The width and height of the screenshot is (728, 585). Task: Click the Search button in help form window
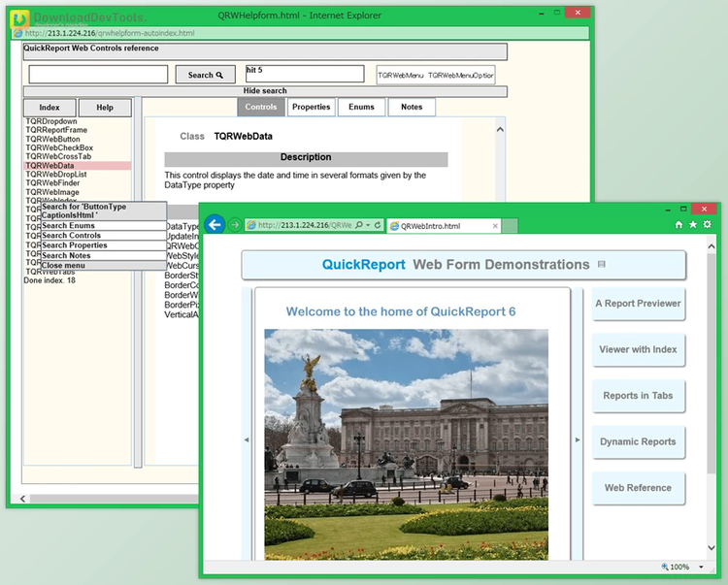[x=205, y=75]
